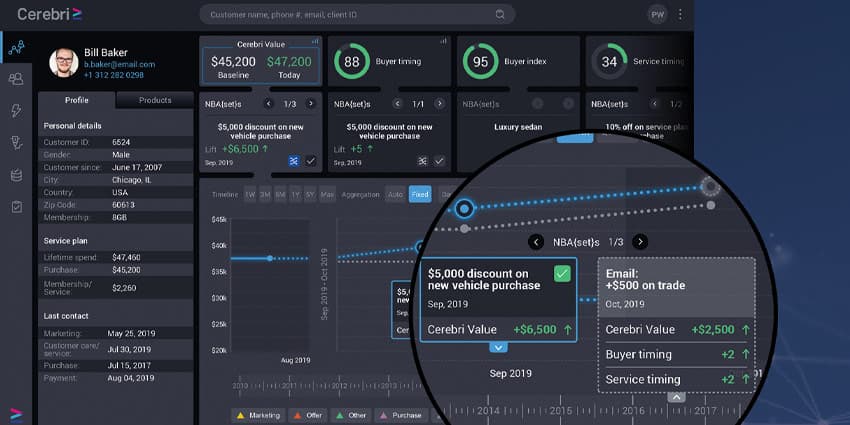Click the b.baker@email.com link
This screenshot has width=850, height=425.
pos(119,64)
